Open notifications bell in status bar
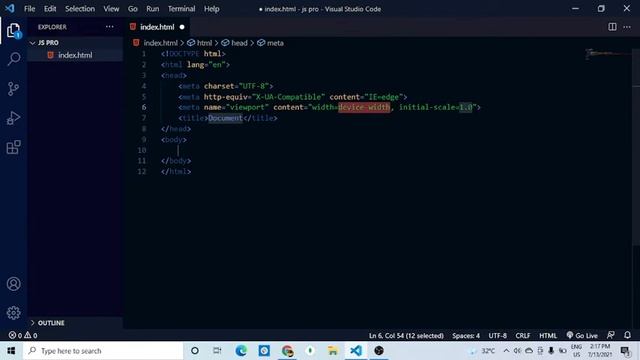 tap(627, 335)
